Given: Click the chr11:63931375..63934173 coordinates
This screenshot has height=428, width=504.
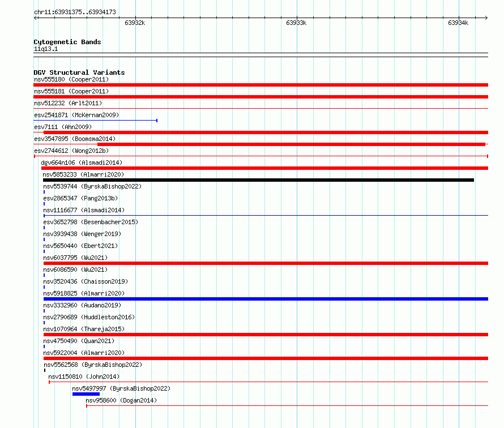Looking at the screenshot, I should point(75,12).
